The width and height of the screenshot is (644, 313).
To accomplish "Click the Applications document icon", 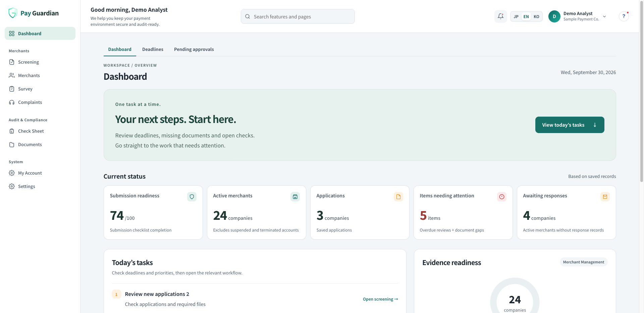I will 398,197.
